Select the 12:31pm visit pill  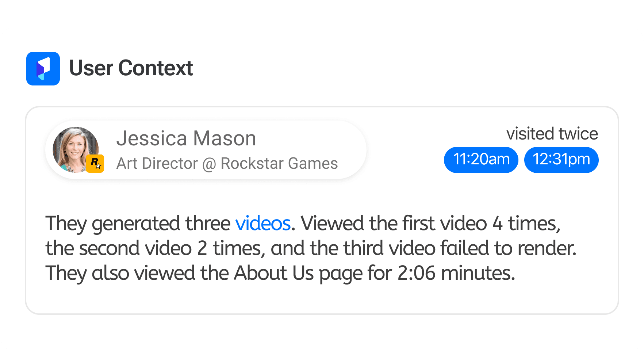[x=561, y=160]
